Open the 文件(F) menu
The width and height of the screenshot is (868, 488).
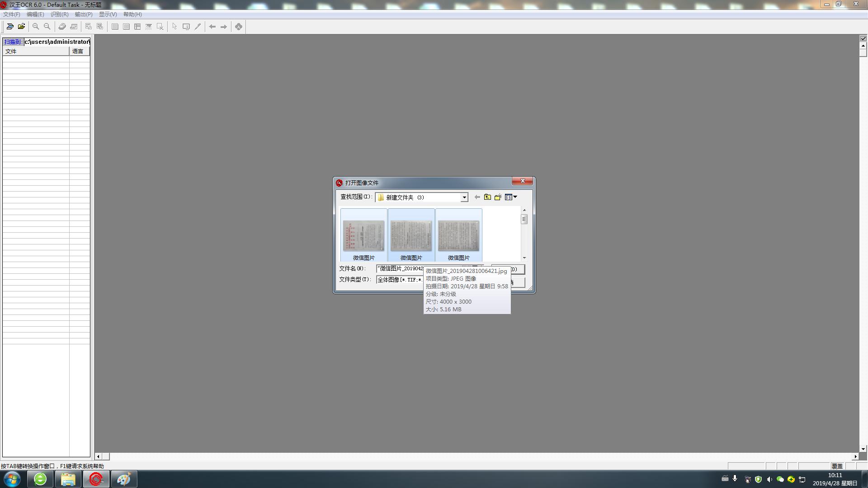click(x=12, y=14)
